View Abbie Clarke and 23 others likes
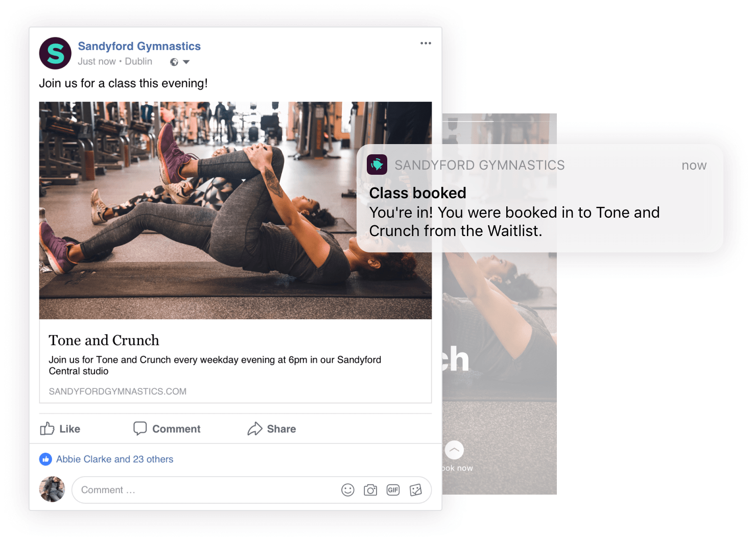The image size is (752, 560). point(114,459)
